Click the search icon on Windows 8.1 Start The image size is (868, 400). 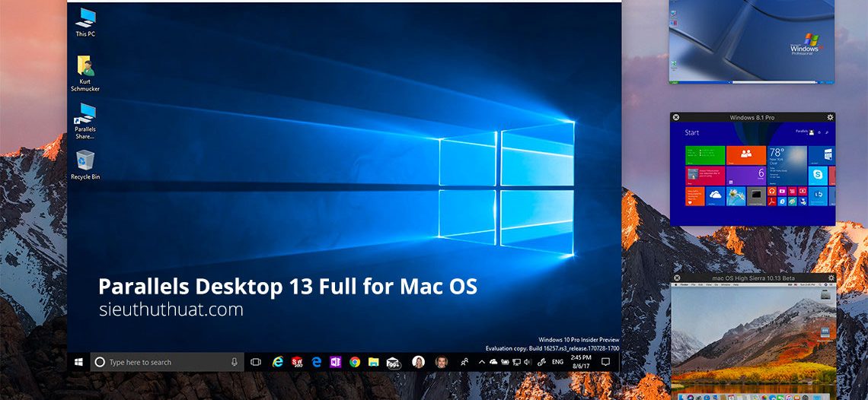(x=827, y=132)
